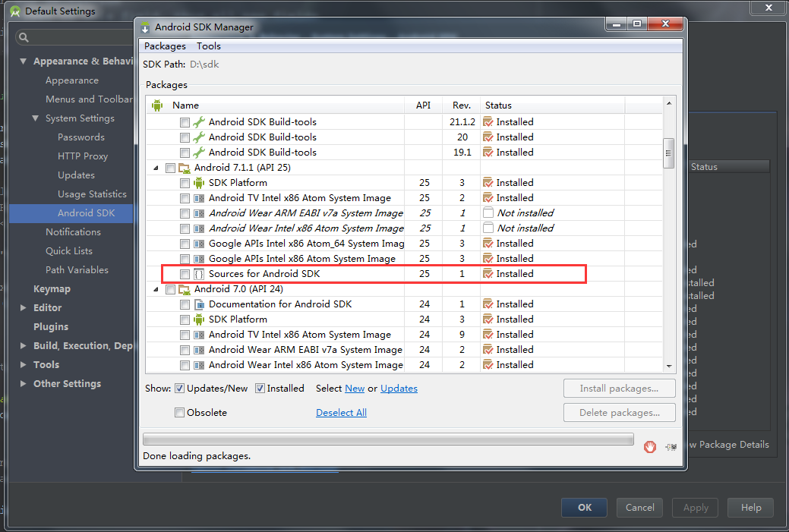
Task: Click the API 24 Android TV system image icon
Action: coord(199,335)
